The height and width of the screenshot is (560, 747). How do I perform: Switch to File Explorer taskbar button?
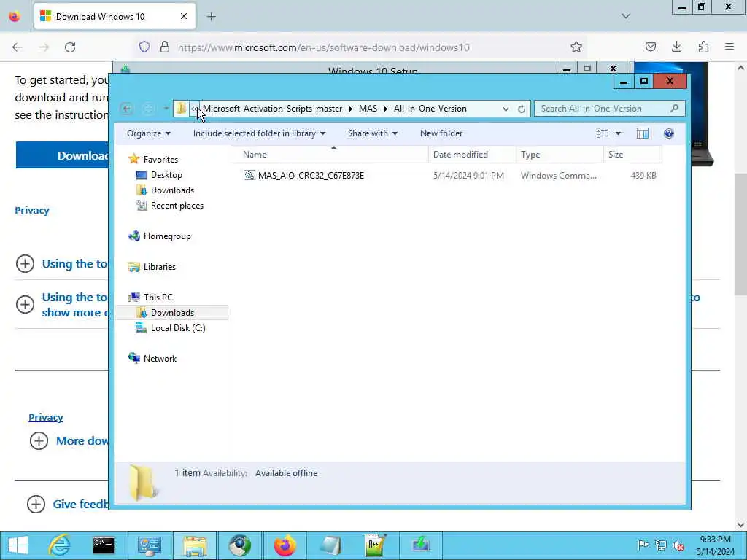click(x=194, y=545)
